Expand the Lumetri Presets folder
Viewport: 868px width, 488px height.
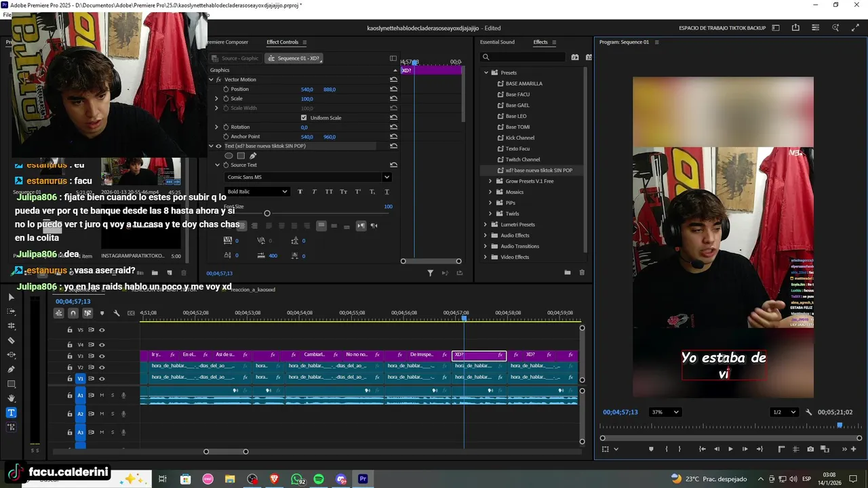point(486,224)
